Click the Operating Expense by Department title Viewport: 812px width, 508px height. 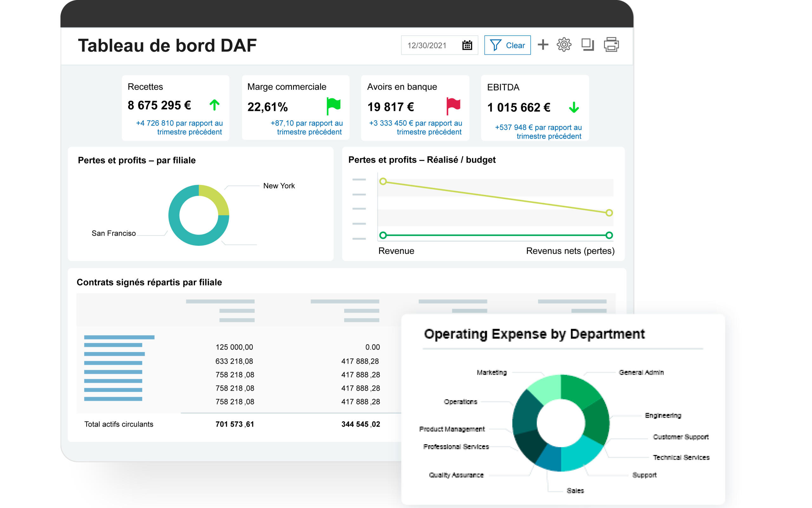point(534,334)
